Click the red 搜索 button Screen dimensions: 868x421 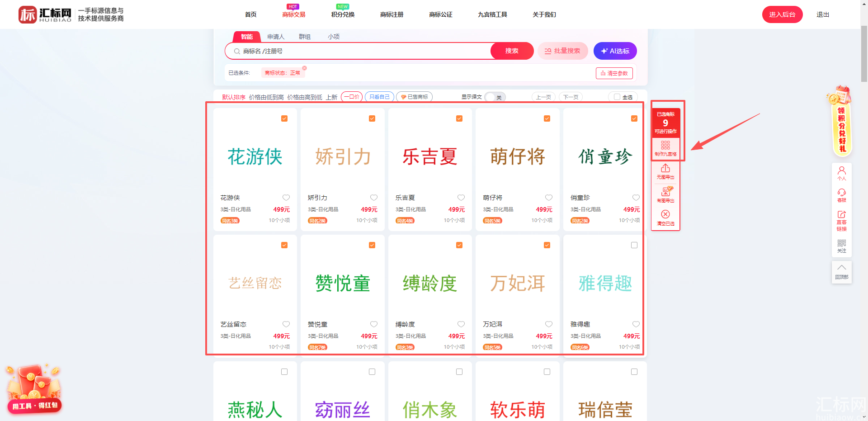512,51
